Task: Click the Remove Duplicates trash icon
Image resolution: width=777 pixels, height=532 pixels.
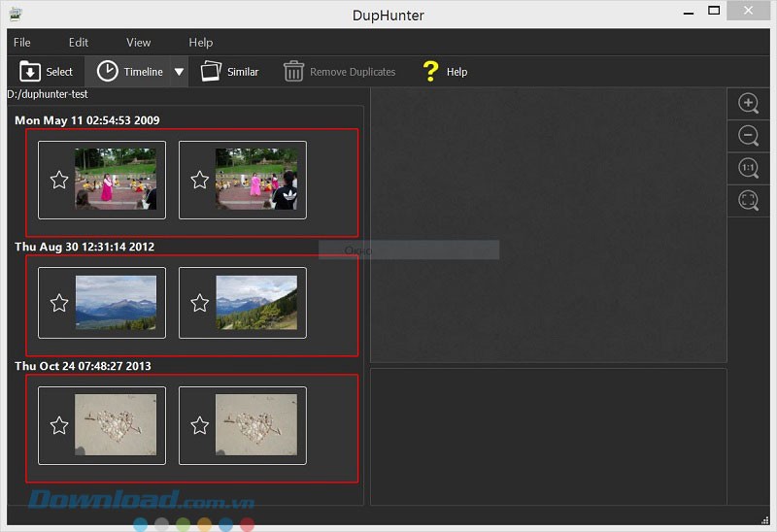Action: 293,72
